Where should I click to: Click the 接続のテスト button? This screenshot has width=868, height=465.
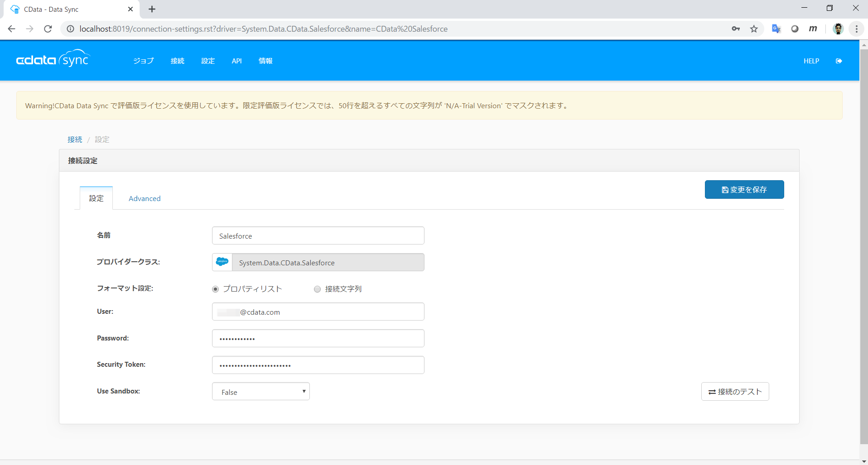(735, 391)
